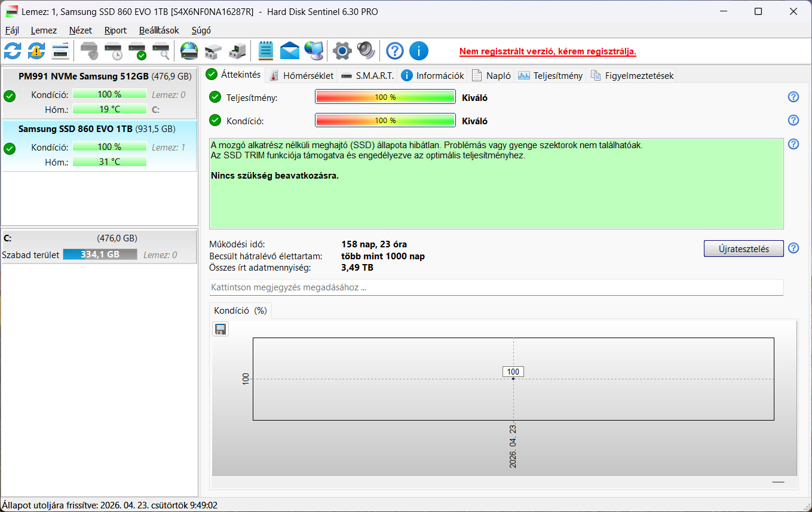This screenshot has height=512, width=812.
Task: Click the 'Nincs szükség beavatkozásra.' text
Action: pyautogui.click(x=275, y=176)
